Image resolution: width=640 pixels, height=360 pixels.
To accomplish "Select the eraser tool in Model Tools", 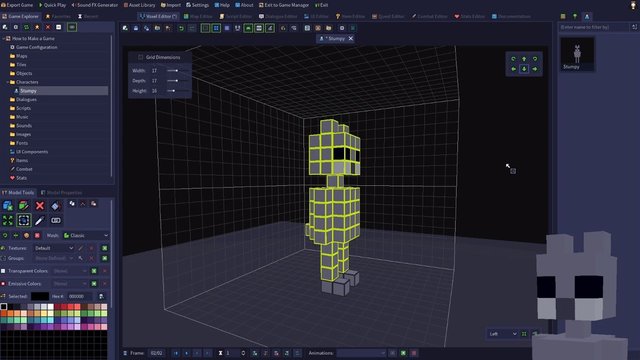I will point(56,206).
